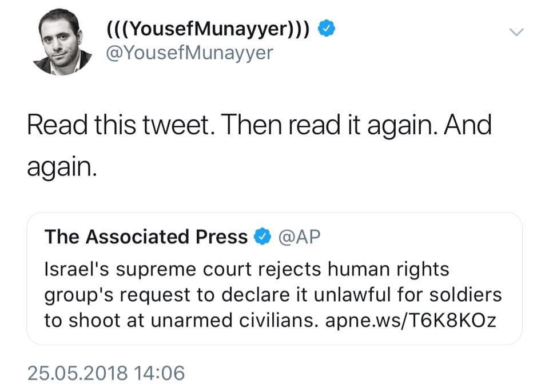The height and width of the screenshot is (392, 549).
Task: Click the blue verified badge beside YousefMunayyer
Action: click(327, 29)
